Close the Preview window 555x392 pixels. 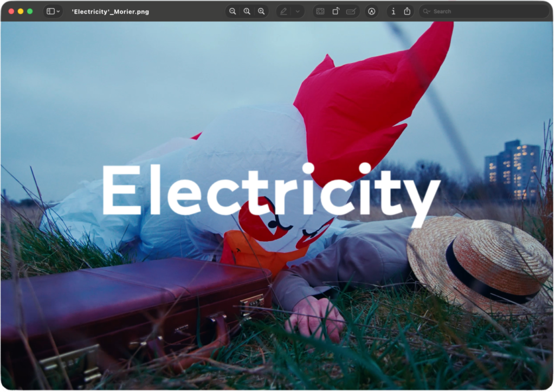point(11,11)
